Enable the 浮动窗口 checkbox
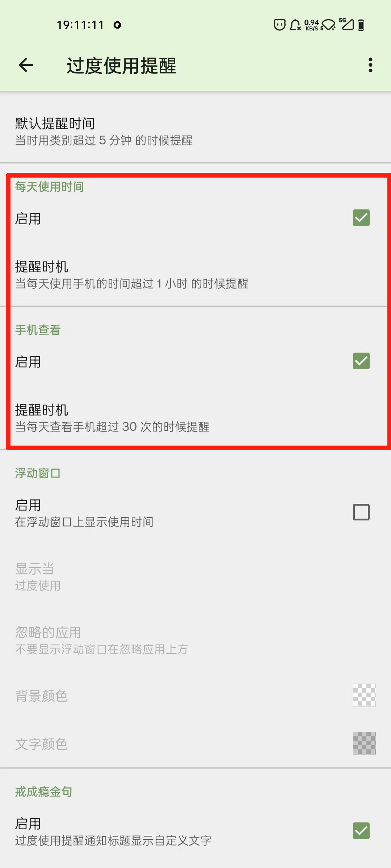 [361, 512]
